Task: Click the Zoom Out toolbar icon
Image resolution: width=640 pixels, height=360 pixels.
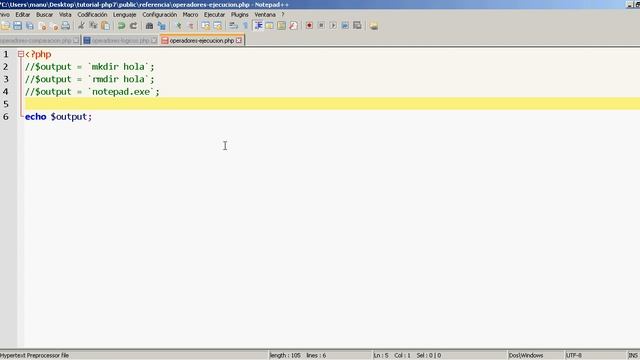Action: [190, 26]
